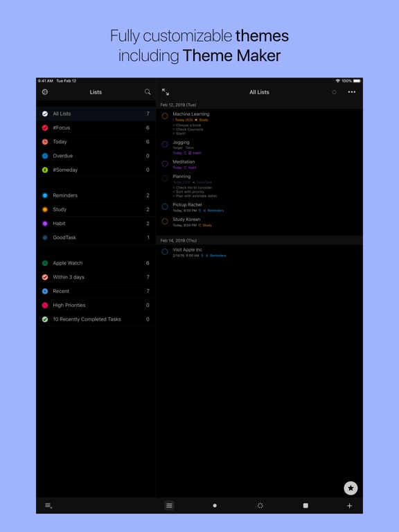Switch to list view icon in bottom bar
399x532 pixels.
169,506
